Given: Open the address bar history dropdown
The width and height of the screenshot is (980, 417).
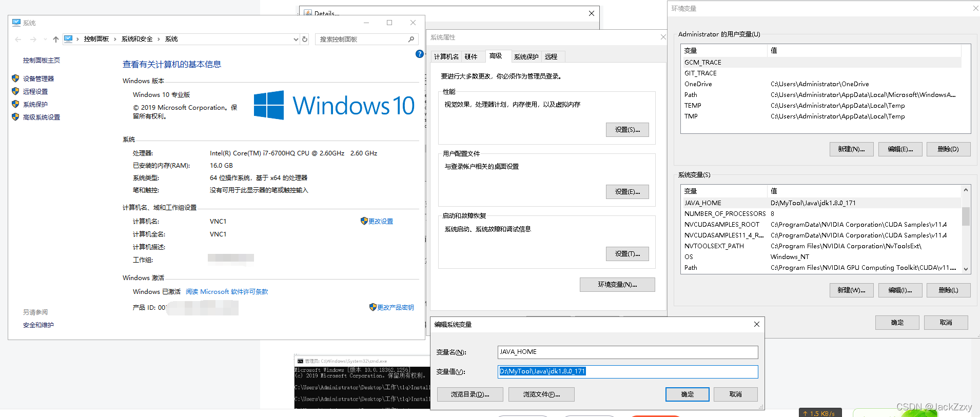Looking at the screenshot, I should tap(296, 39).
